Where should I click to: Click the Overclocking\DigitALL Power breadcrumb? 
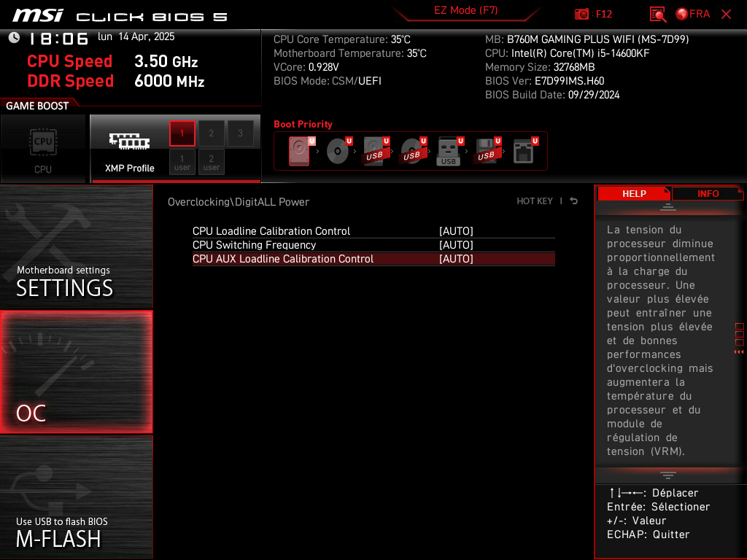(239, 202)
